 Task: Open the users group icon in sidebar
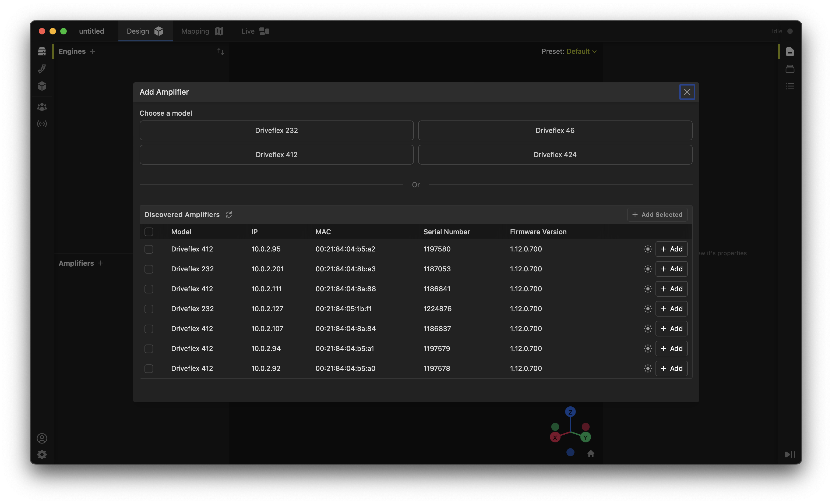click(42, 107)
